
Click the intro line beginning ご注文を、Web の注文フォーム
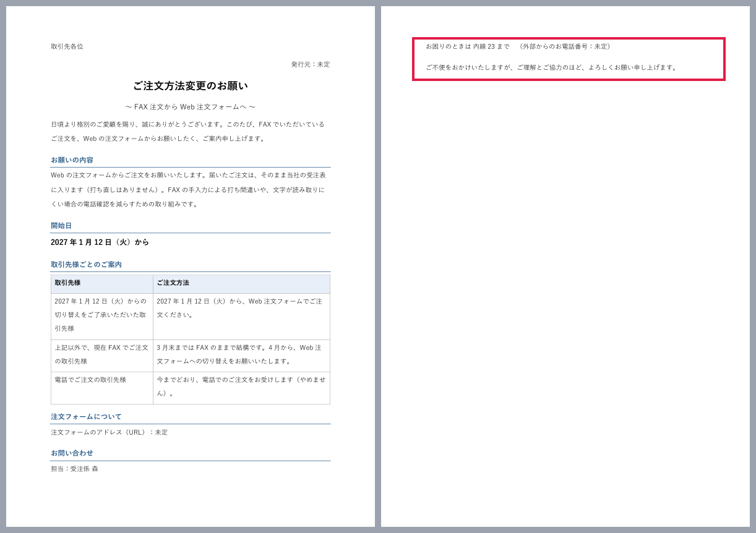(159, 139)
